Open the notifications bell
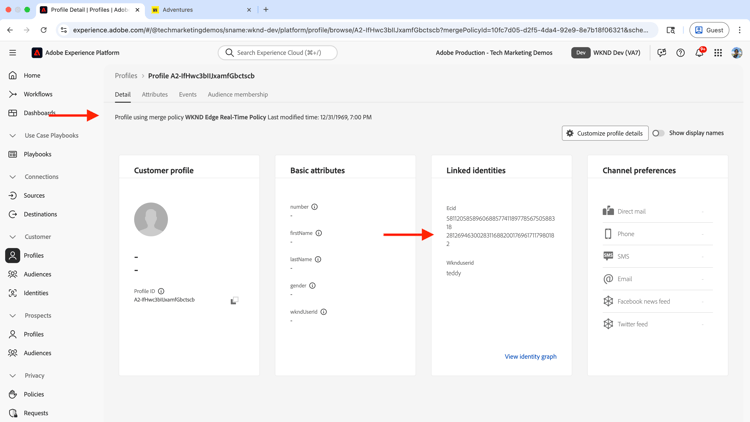 699,53
